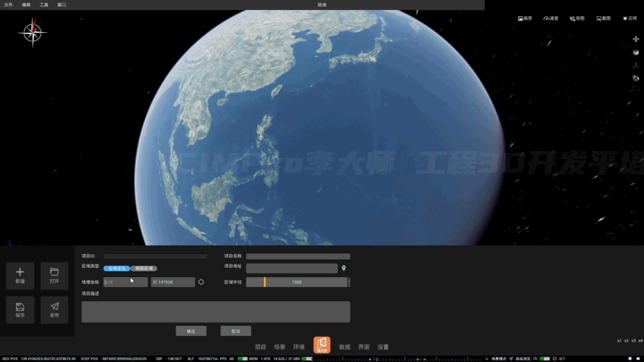Click the ECEF POS coordinates readout

click(x=114, y=358)
